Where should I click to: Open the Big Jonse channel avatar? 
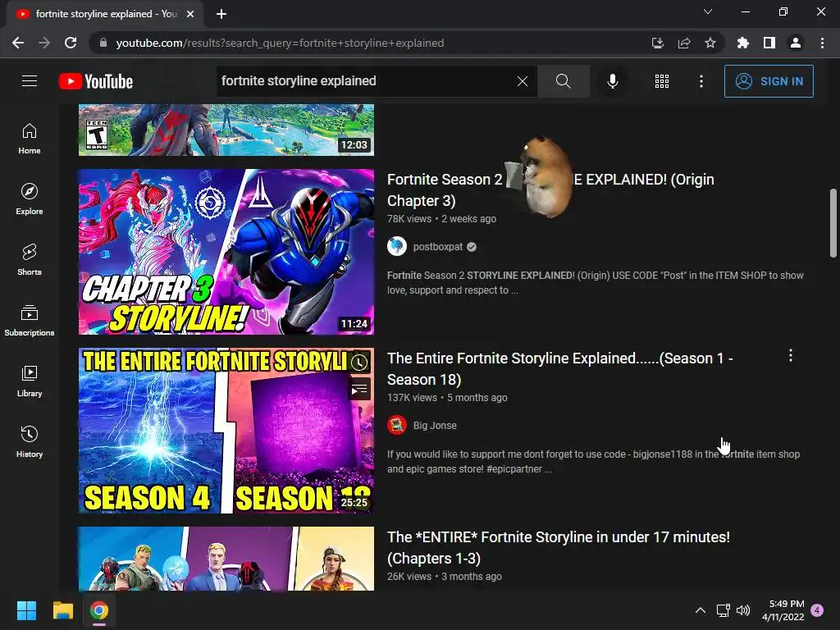point(397,426)
